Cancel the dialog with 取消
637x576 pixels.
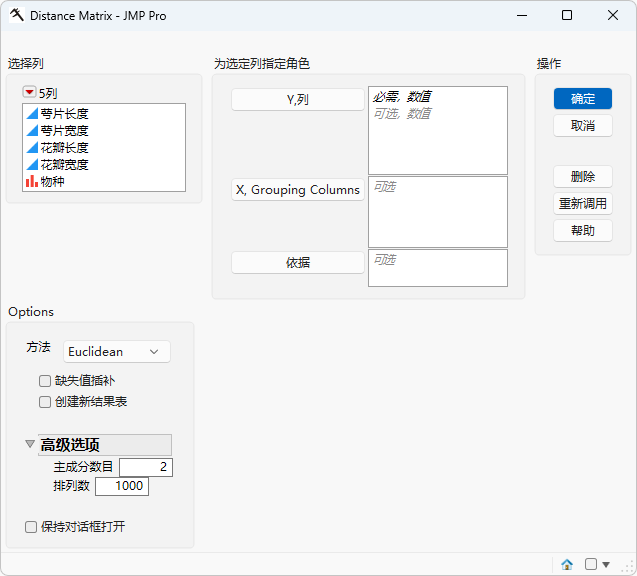pos(583,126)
